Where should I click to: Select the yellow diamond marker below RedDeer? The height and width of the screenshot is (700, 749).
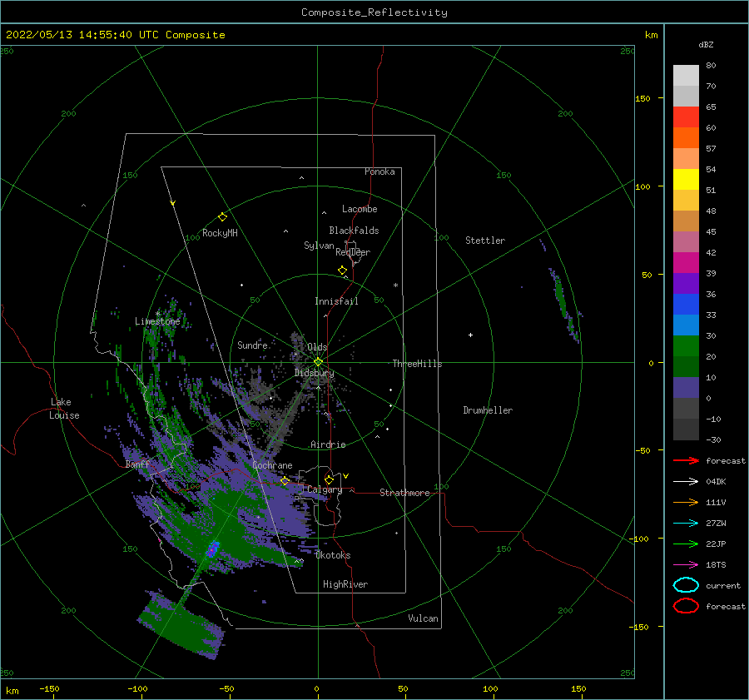pyautogui.click(x=343, y=271)
